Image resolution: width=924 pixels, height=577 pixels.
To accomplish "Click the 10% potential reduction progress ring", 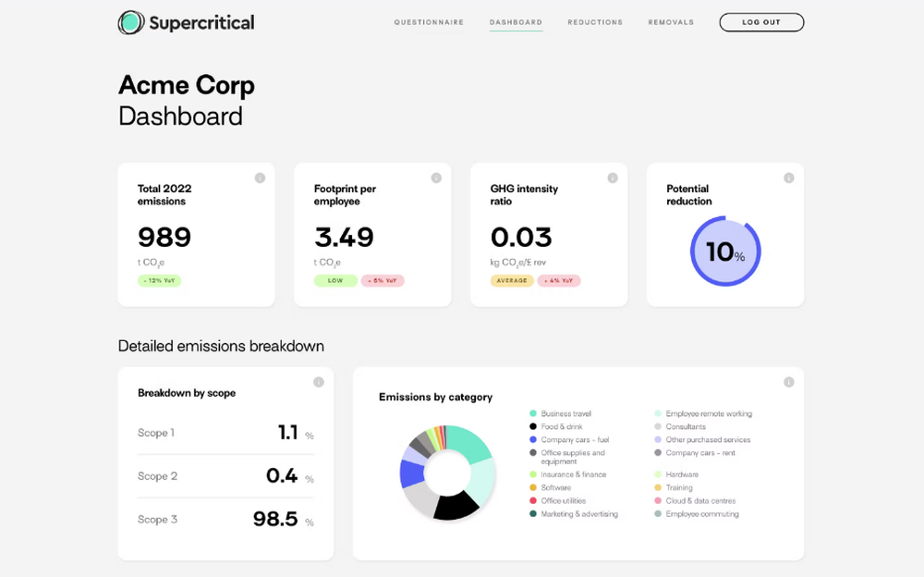I will click(x=725, y=252).
